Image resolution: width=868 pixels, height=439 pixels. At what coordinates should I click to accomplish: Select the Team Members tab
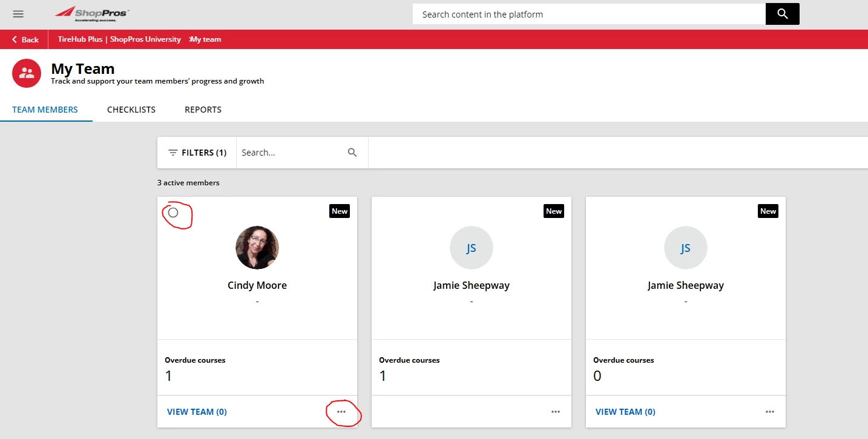coord(45,110)
